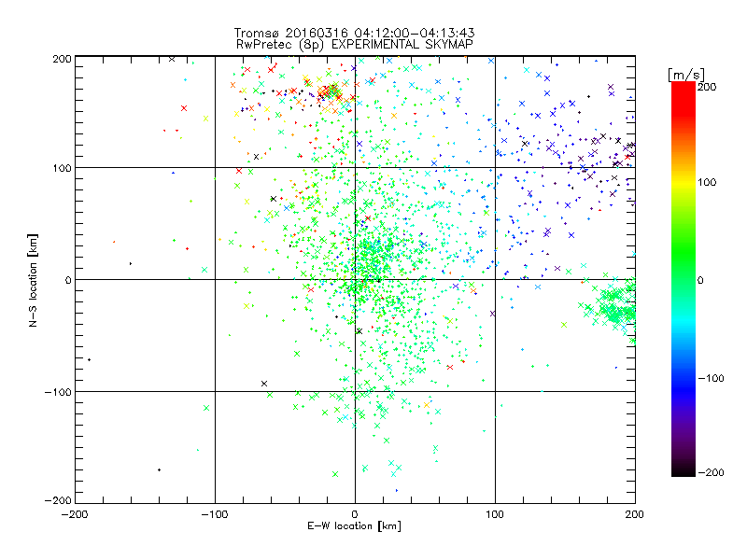
Task: Click the colorbar tick label '200' at top
Action: (707, 87)
